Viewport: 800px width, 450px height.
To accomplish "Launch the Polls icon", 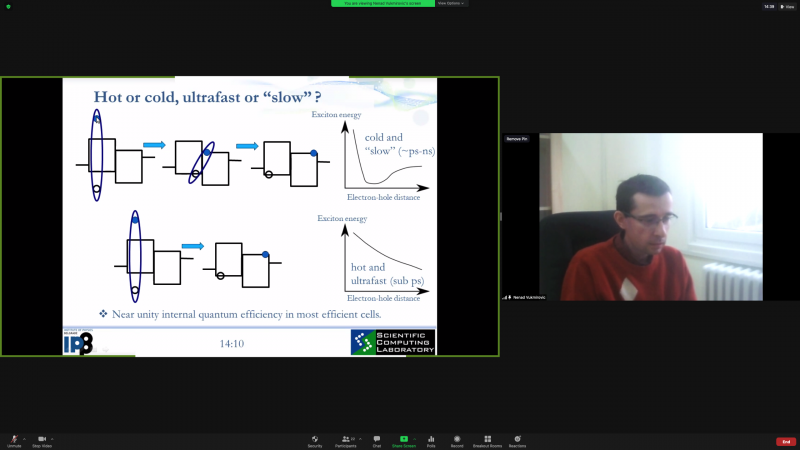I will (x=431, y=439).
